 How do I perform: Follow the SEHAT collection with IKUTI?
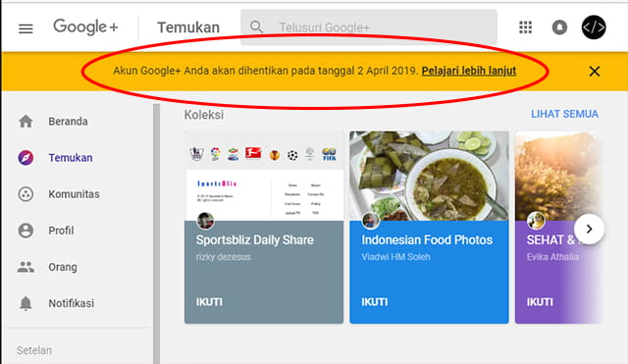point(540,302)
